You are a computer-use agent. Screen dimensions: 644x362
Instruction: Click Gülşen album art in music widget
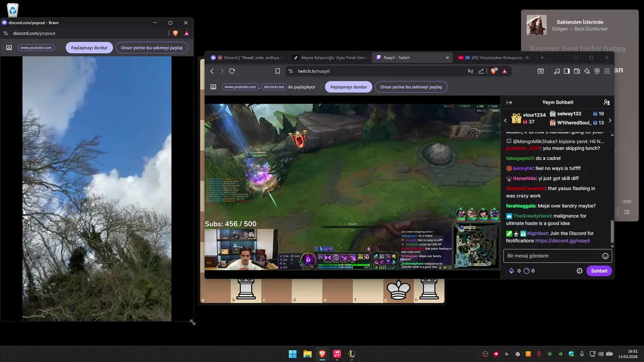[536, 25]
